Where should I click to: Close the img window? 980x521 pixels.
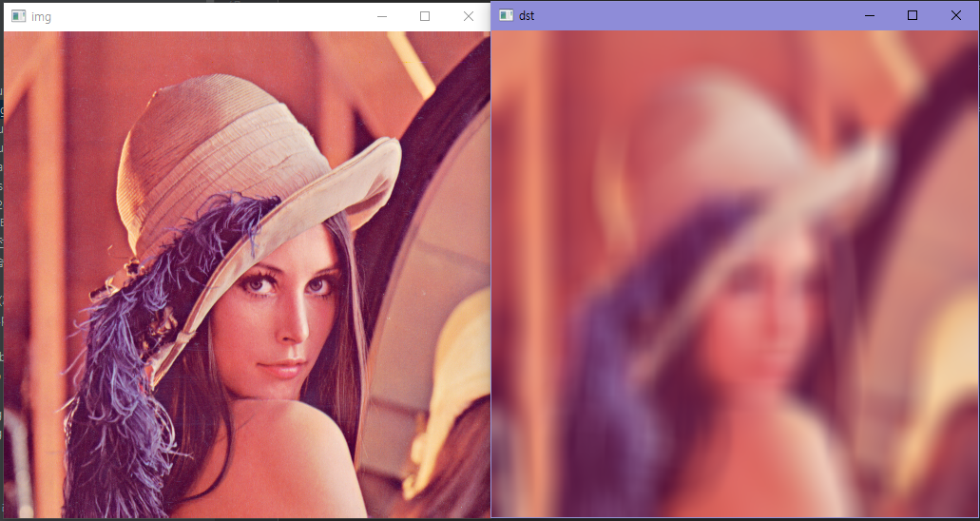click(468, 16)
